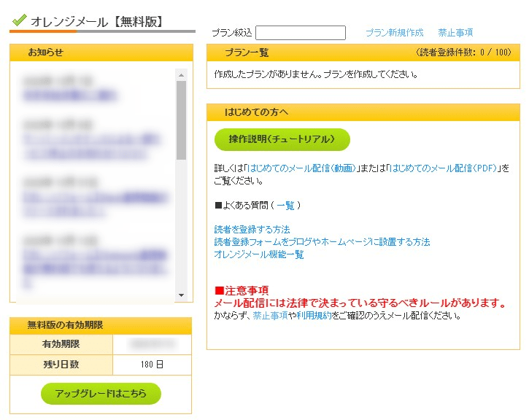Click the アップグレードはこちら button
The image size is (529, 420).
click(x=101, y=393)
